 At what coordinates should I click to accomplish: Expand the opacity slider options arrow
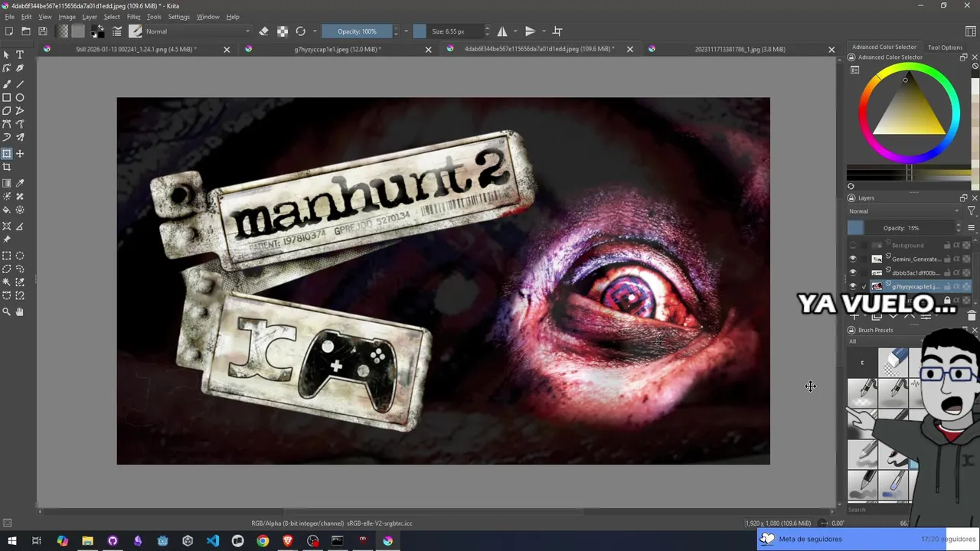(x=407, y=31)
